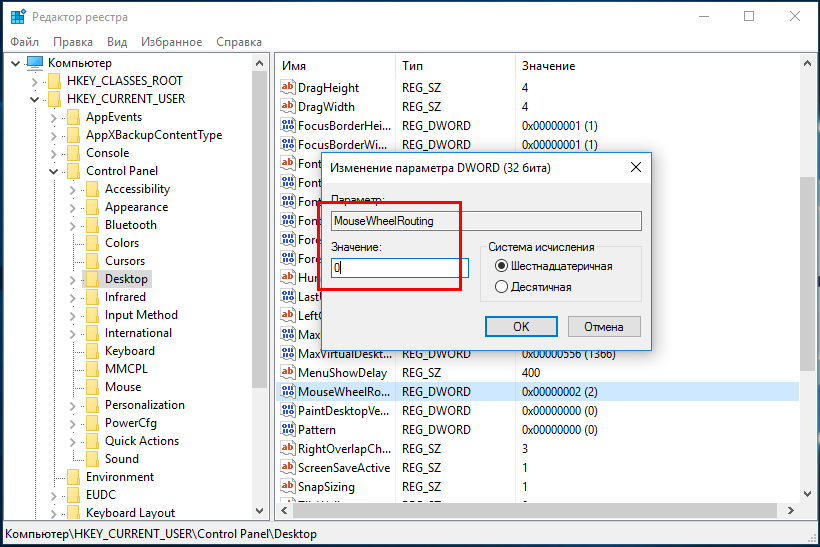Expand the Accessibility key
820x547 pixels.
point(72,189)
